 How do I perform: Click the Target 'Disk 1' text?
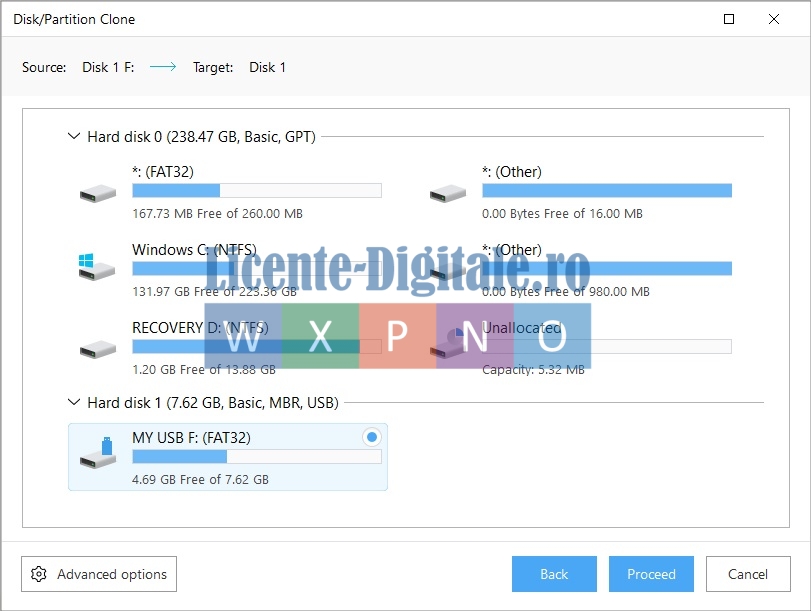267,67
